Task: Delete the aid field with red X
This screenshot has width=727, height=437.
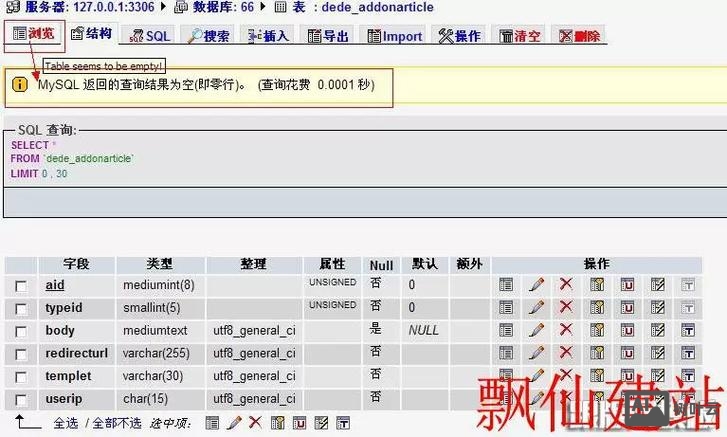Action: coord(566,284)
